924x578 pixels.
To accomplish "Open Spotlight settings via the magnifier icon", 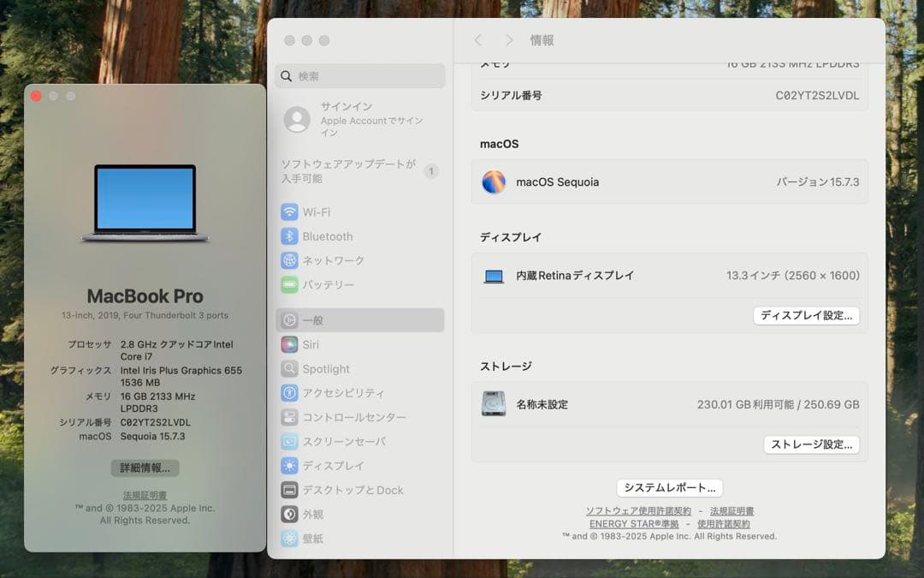I will (x=289, y=368).
